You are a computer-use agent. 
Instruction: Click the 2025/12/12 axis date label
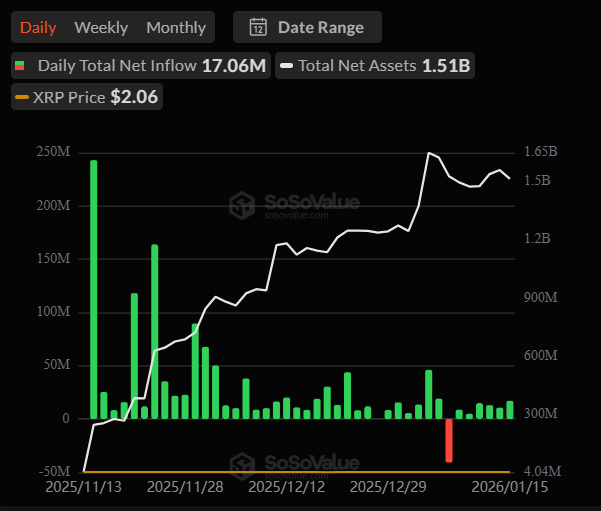pyautogui.click(x=287, y=487)
